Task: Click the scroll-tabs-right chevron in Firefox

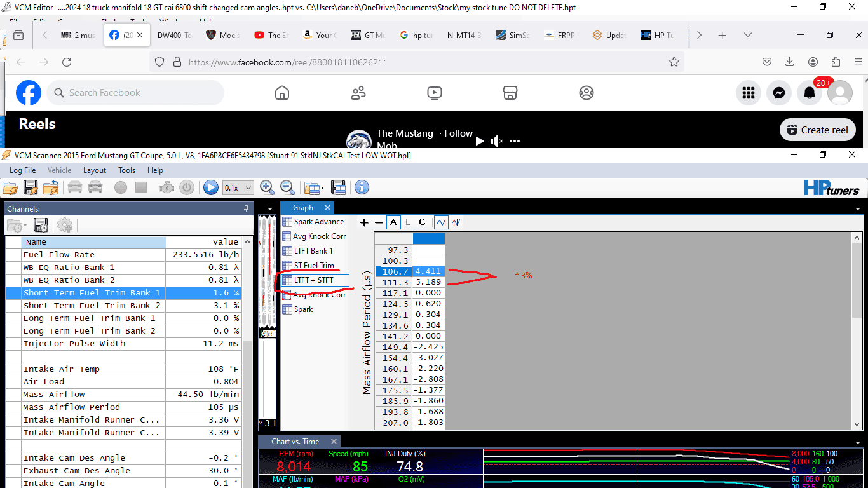Action: click(699, 35)
